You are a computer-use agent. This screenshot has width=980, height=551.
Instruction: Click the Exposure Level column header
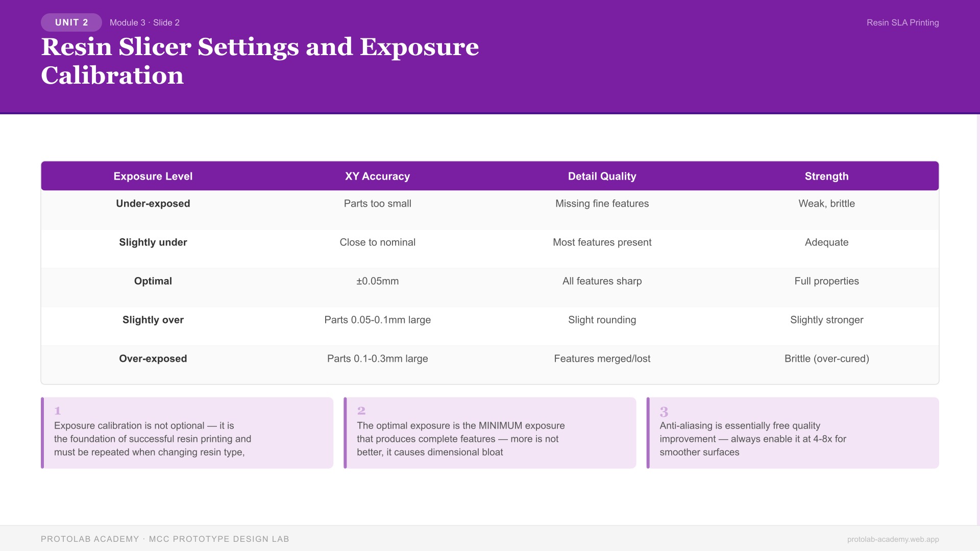pyautogui.click(x=153, y=176)
